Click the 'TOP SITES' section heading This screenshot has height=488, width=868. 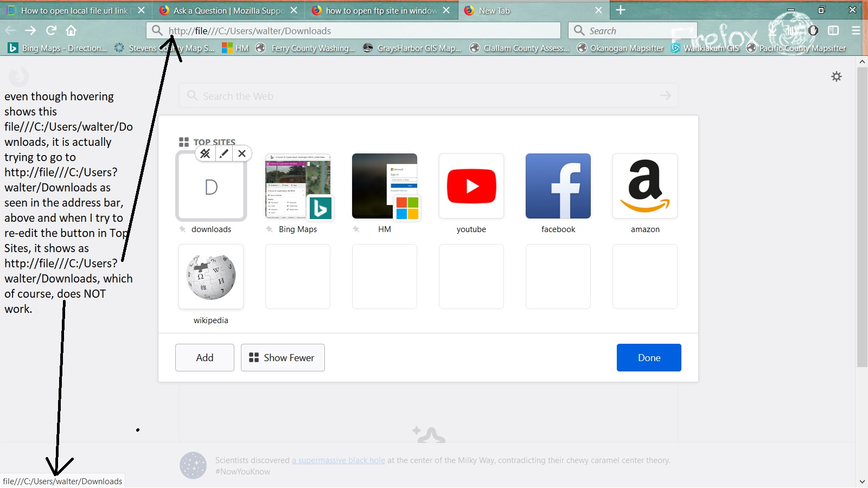point(214,142)
